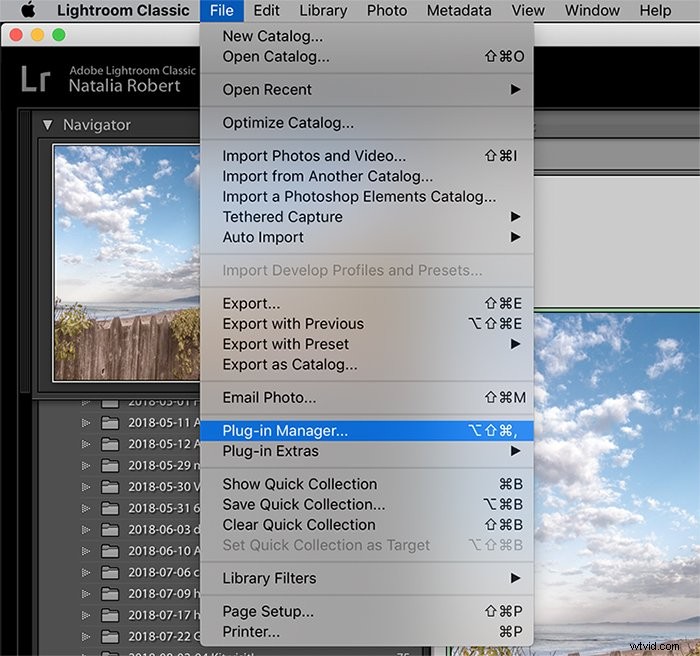Expand the 2018-05-29 folder
700x656 pixels.
point(86,466)
